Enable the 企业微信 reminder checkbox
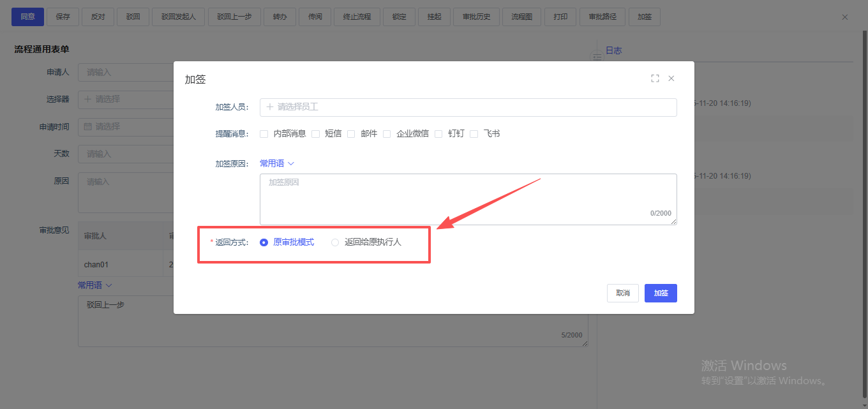Viewport: 868px width, 409px height. [387, 134]
